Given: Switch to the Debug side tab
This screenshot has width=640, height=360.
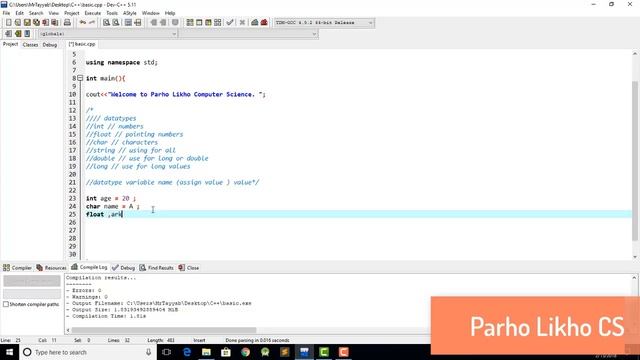Looking at the screenshot, I should coord(50,44).
